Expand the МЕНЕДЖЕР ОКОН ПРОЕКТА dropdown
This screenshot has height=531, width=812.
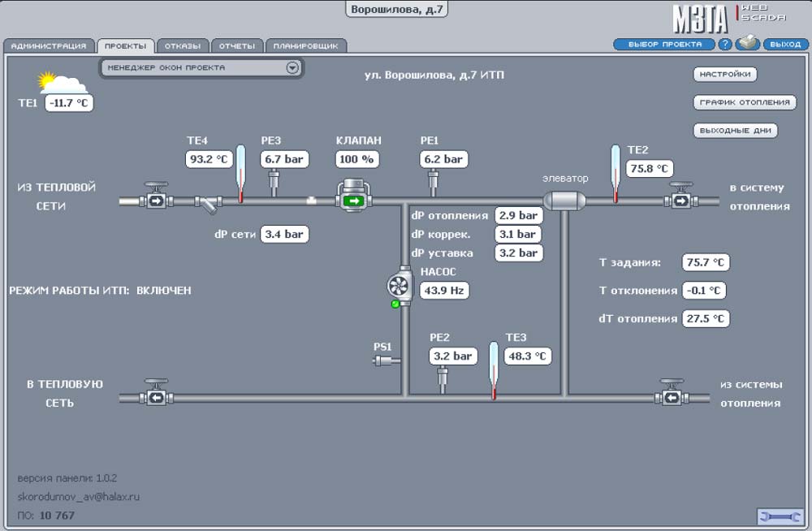point(201,68)
